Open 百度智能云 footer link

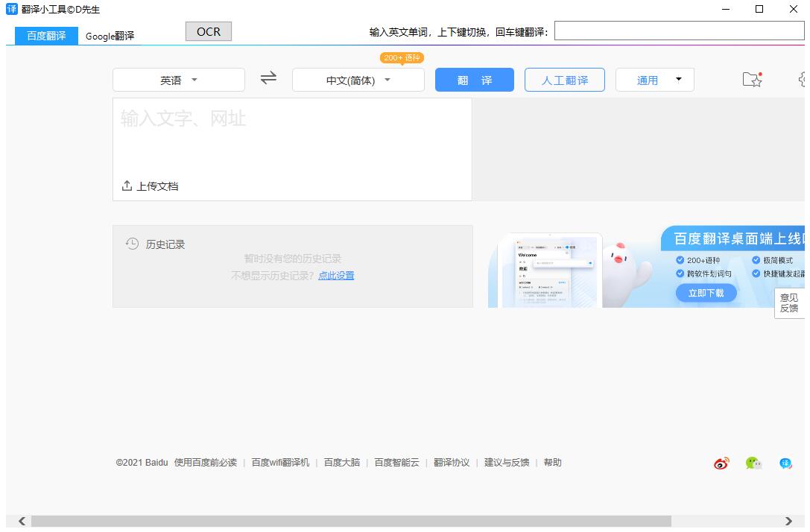click(x=396, y=462)
